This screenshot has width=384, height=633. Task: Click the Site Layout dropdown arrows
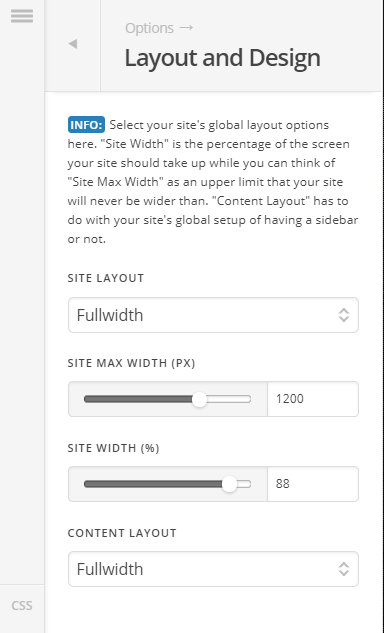coord(344,315)
